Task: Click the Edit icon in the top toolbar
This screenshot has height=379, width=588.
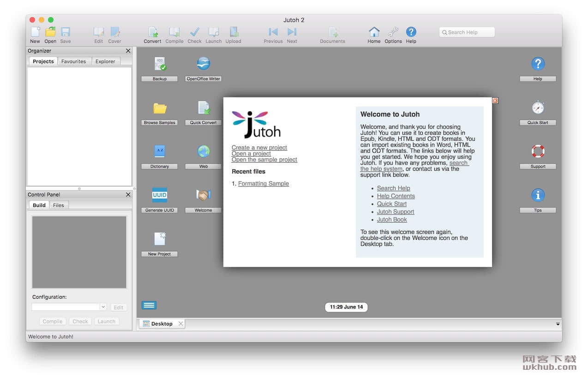Action: (x=99, y=32)
